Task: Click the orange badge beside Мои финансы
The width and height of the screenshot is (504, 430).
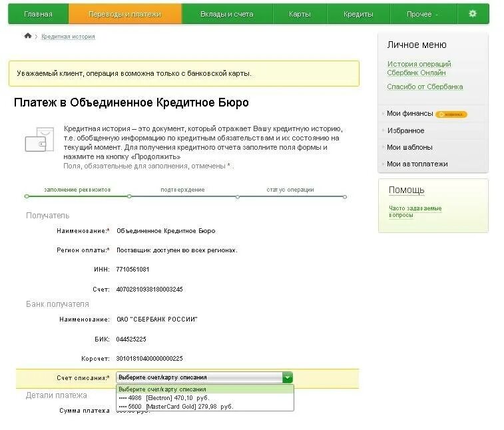Action: (x=451, y=114)
